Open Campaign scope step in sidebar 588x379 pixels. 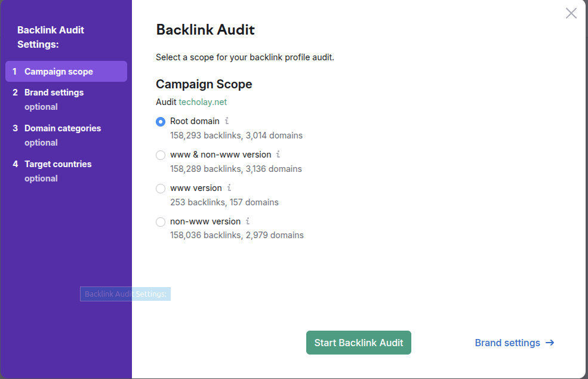66,71
